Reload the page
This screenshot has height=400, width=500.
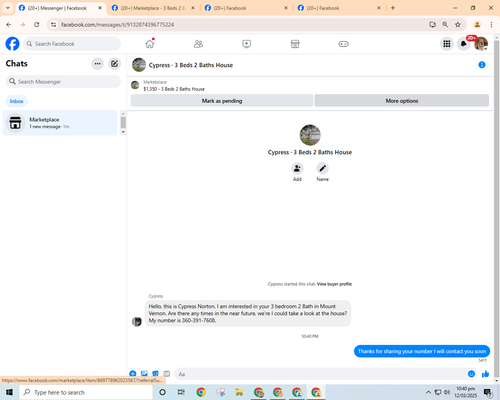point(37,25)
